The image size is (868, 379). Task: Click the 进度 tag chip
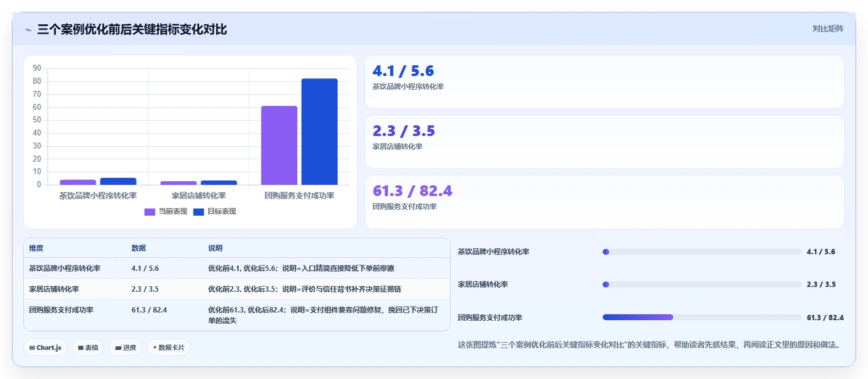[x=125, y=348]
